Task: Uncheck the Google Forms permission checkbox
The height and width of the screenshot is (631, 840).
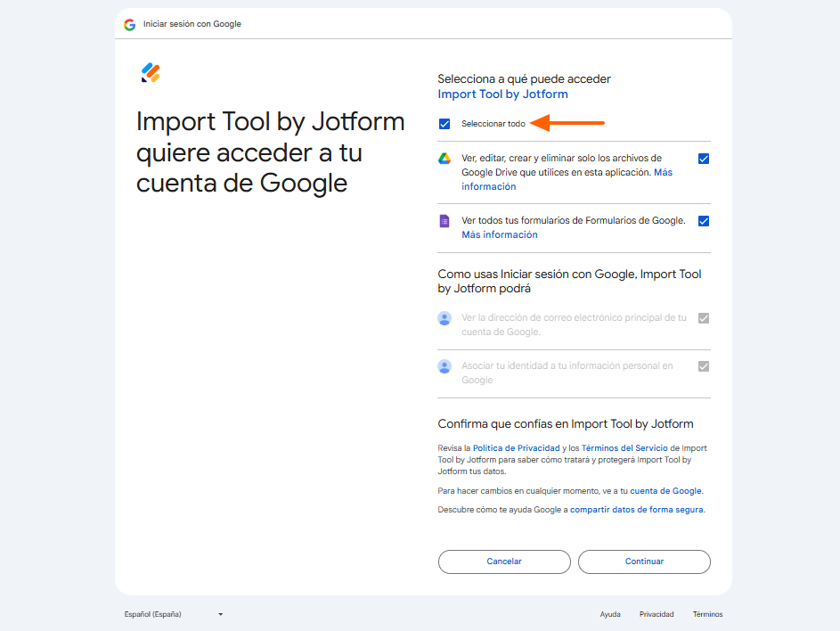Action: coord(704,221)
